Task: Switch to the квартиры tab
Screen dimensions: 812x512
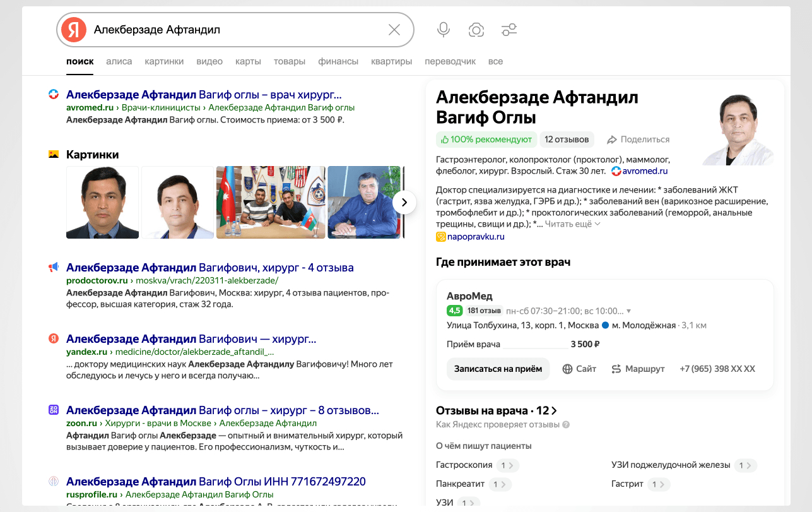Action: [392, 61]
